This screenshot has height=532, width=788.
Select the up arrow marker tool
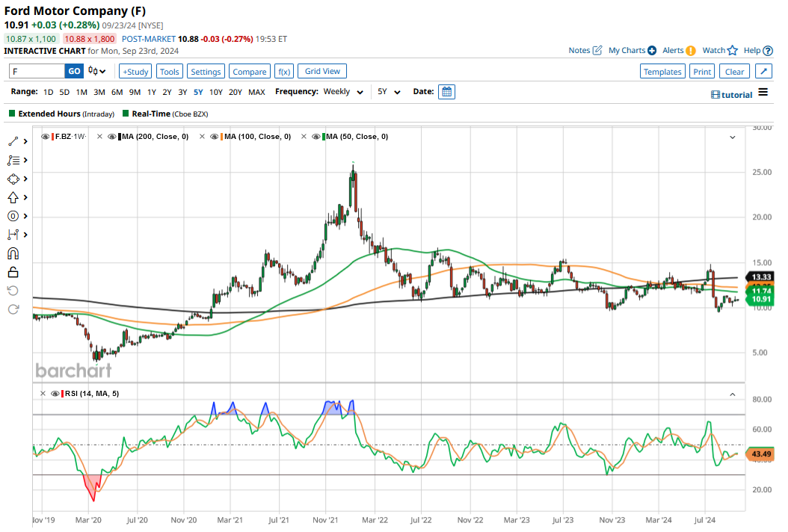click(13, 197)
